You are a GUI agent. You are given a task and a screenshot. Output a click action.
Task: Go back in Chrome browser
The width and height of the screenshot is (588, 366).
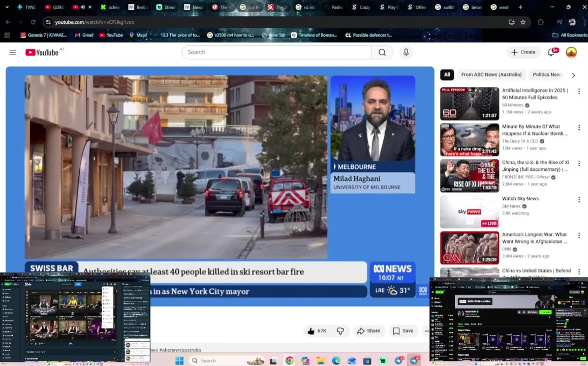coord(8,22)
